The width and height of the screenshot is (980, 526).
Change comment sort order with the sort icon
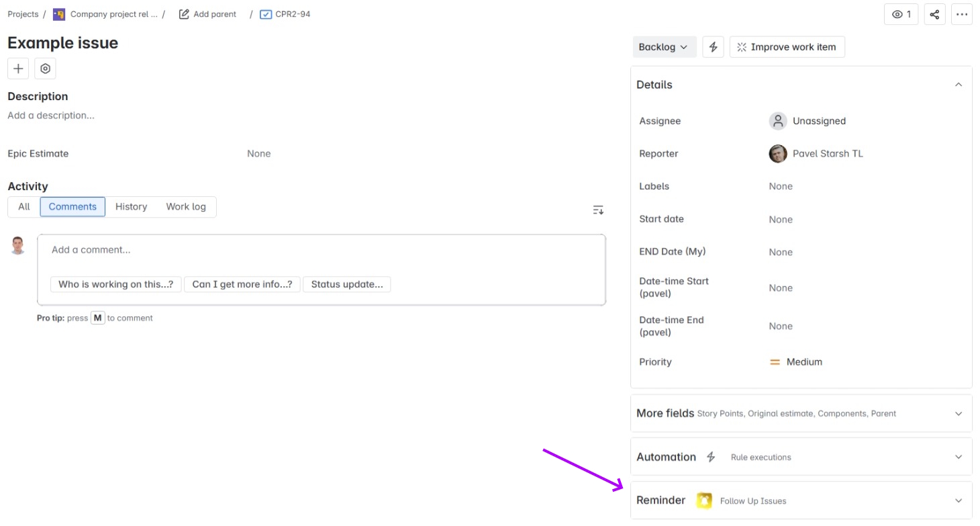point(597,210)
